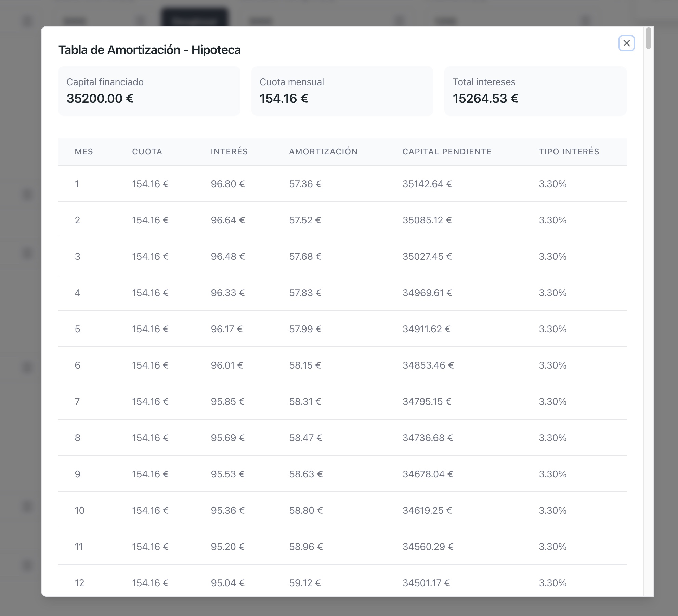Select the Capital financiado summary card
The image size is (678, 616).
pos(149,91)
